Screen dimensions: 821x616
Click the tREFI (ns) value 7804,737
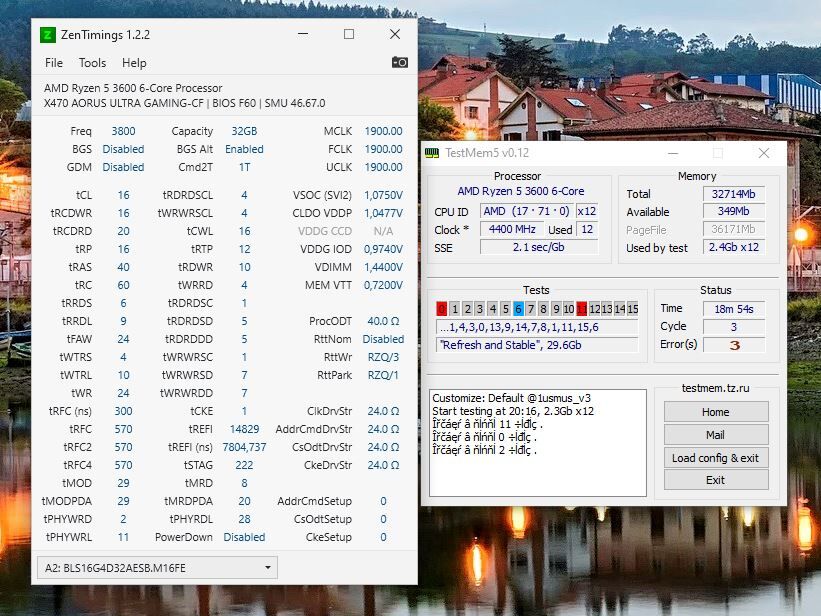[244, 447]
